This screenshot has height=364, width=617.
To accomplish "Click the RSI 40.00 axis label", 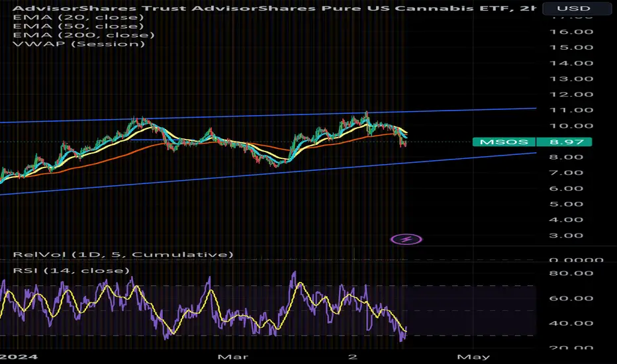I will [x=571, y=324].
